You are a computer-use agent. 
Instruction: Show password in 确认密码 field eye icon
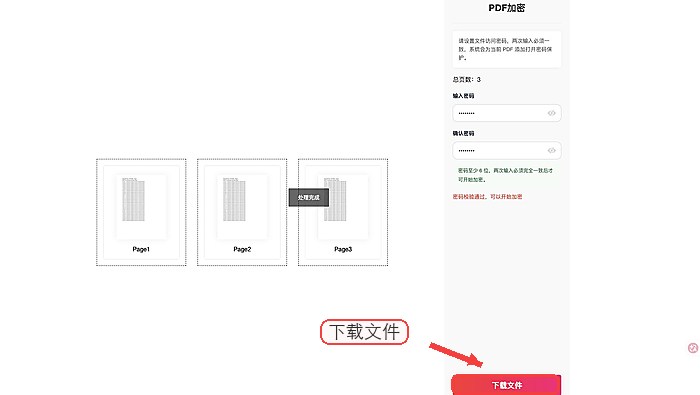point(552,151)
